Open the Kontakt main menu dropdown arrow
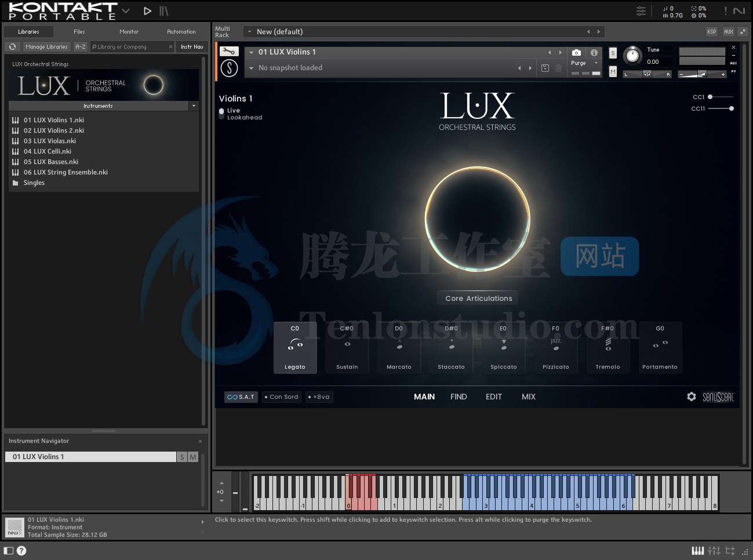The height and width of the screenshot is (560, 753). coord(126,11)
